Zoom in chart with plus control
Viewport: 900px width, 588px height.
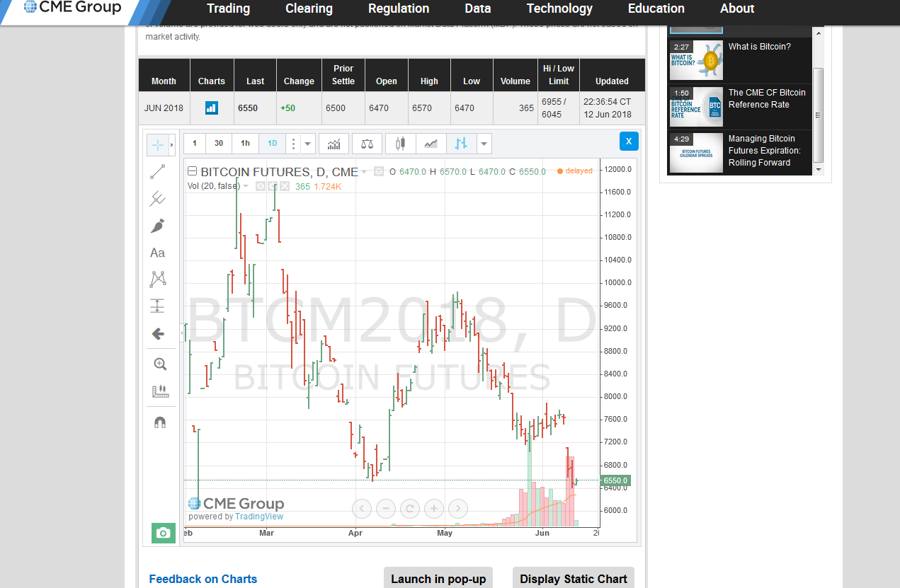pyautogui.click(x=434, y=508)
